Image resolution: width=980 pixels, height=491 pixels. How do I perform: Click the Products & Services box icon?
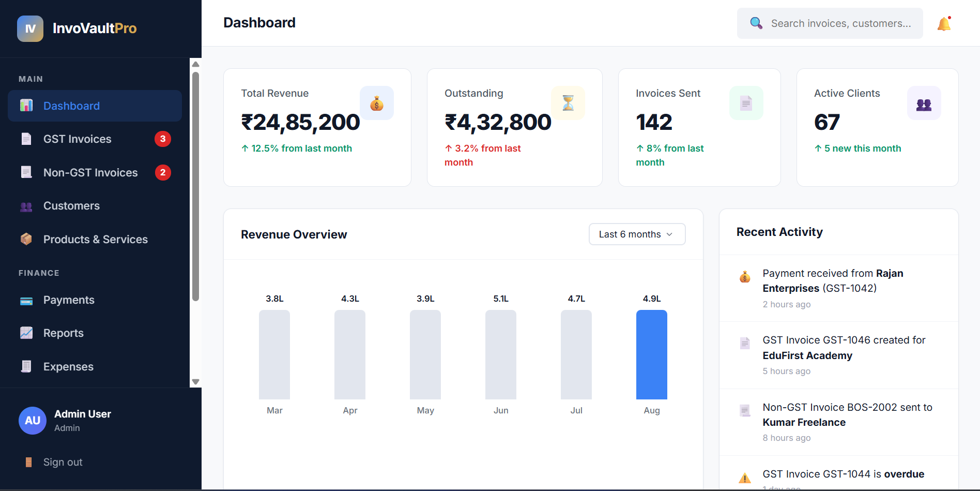pos(26,239)
